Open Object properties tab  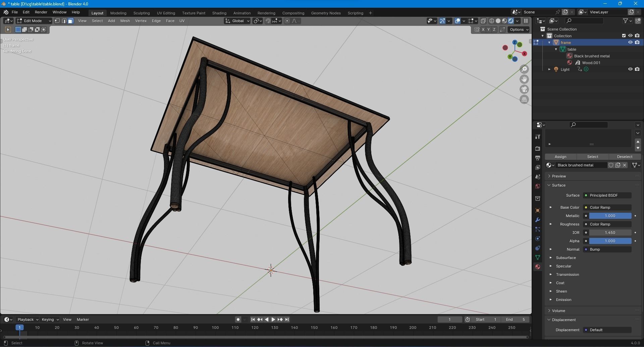[x=538, y=210]
